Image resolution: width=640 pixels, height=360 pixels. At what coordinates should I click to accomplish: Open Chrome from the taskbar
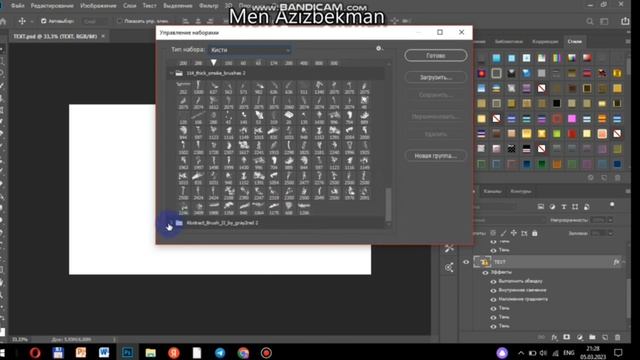pyautogui.click(x=243, y=353)
